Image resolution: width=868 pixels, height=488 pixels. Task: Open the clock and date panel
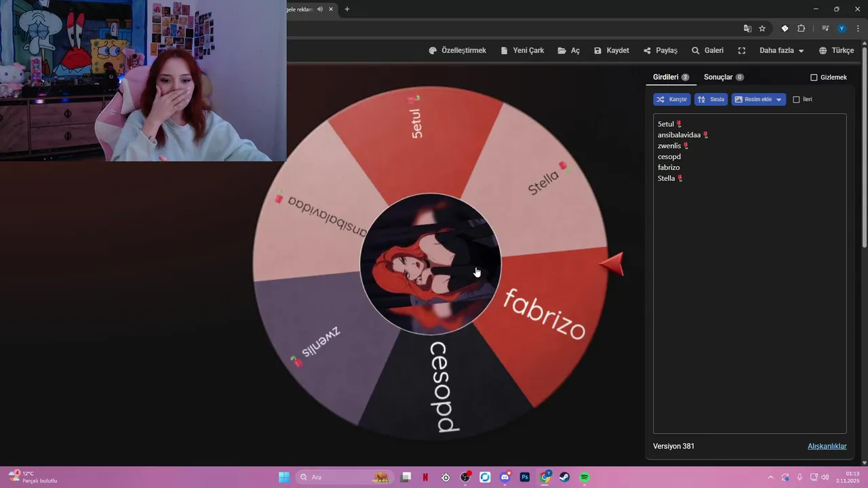click(848, 477)
